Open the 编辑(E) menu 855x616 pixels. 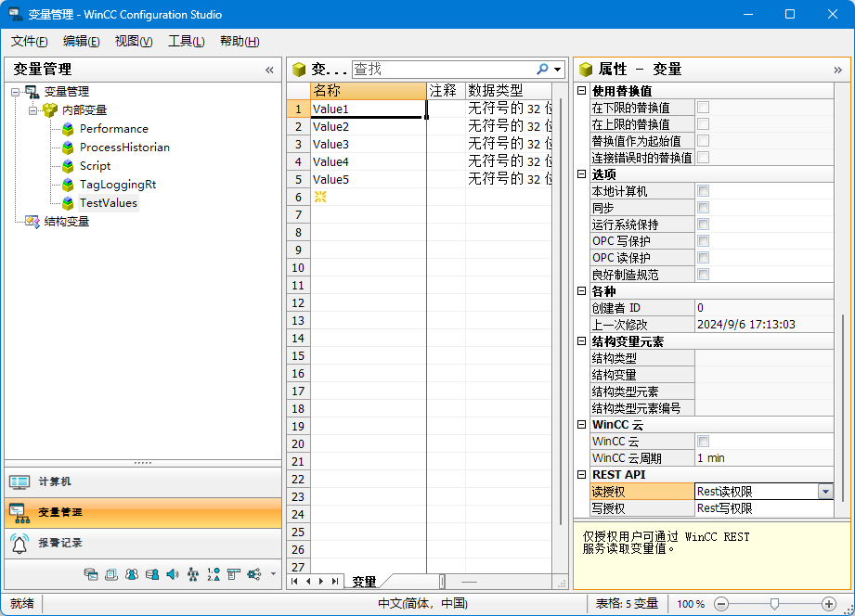[x=82, y=42]
